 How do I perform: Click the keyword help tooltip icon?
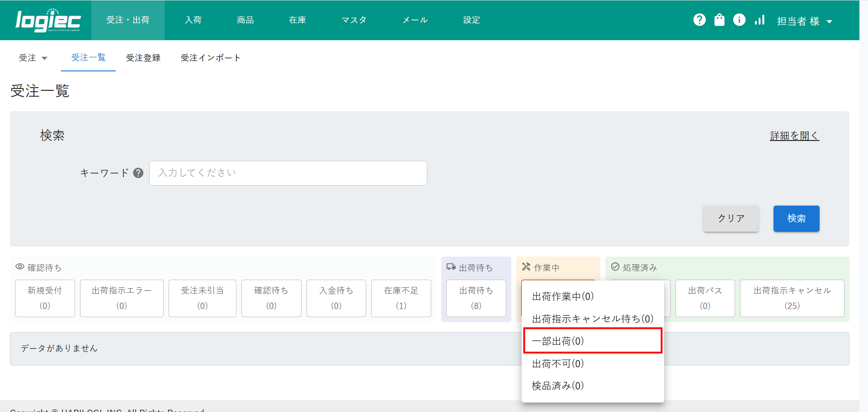138,173
